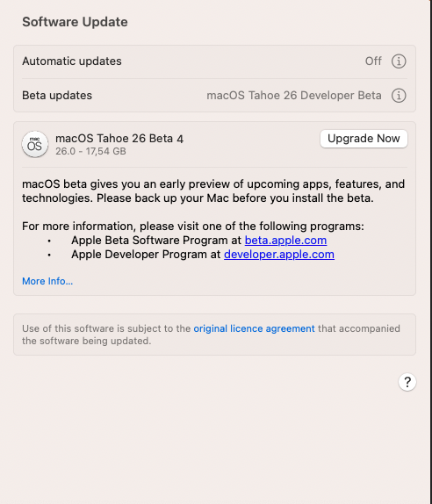Click the macOS beta description paragraph
The image size is (432, 504).
click(x=213, y=191)
